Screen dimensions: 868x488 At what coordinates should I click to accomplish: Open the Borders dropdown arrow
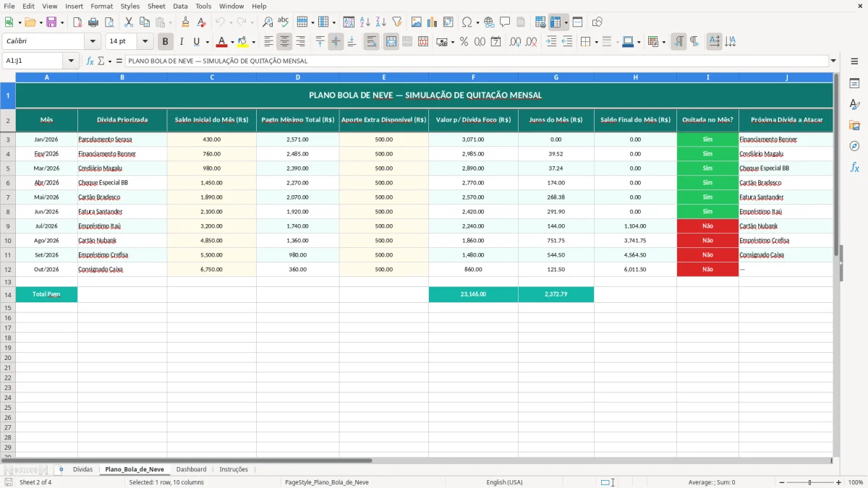pyautogui.click(x=596, y=42)
